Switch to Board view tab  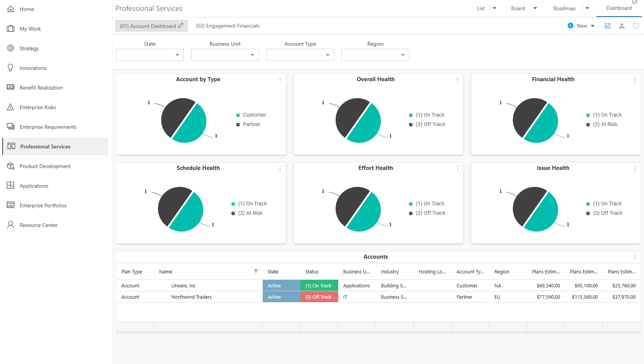(x=518, y=8)
